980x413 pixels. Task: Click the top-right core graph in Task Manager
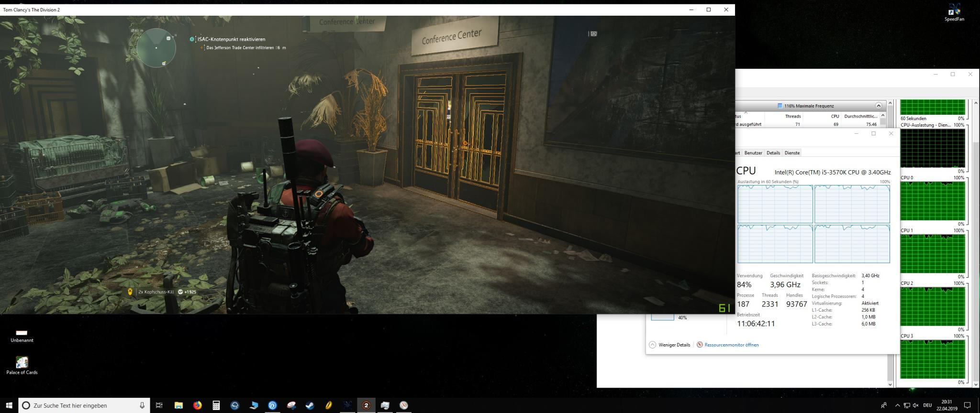852,204
